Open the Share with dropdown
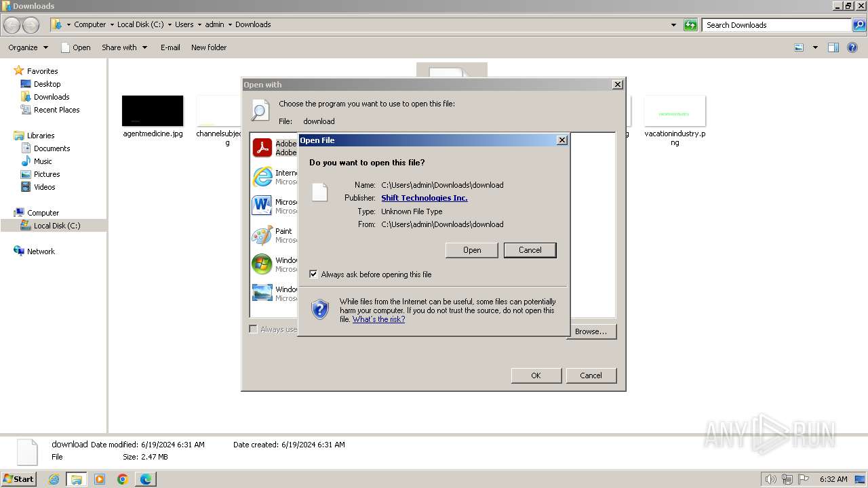 click(125, 47)
